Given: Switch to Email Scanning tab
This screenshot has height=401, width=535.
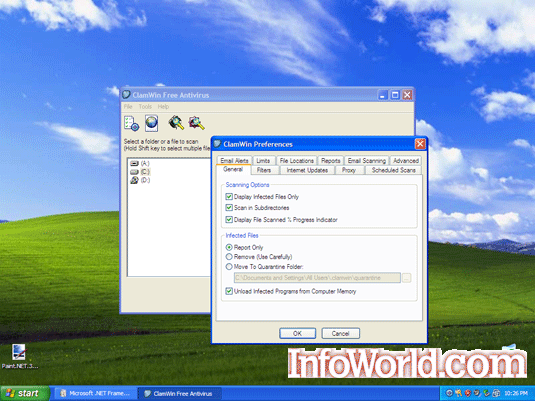Looking at the screenshot, I should (366, 160).
